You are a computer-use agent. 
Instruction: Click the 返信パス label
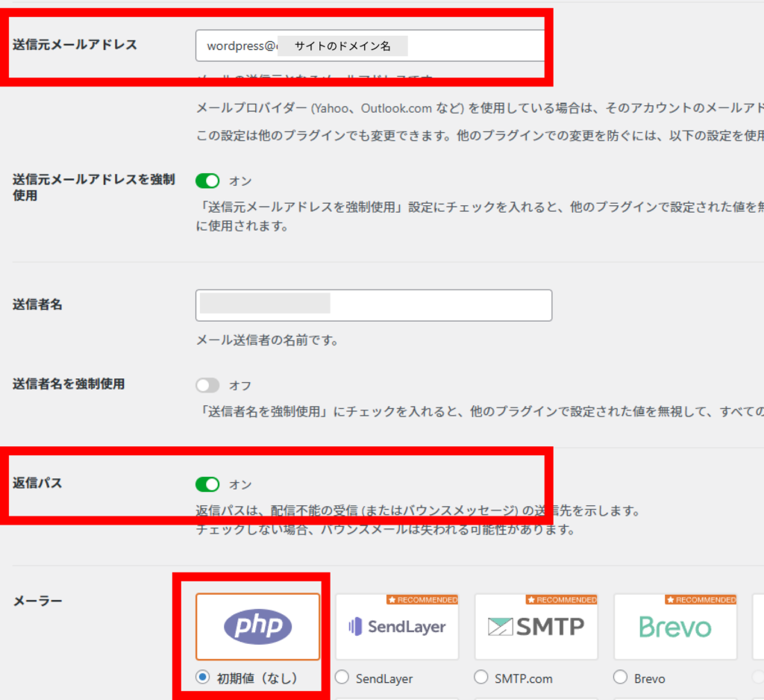37,483
